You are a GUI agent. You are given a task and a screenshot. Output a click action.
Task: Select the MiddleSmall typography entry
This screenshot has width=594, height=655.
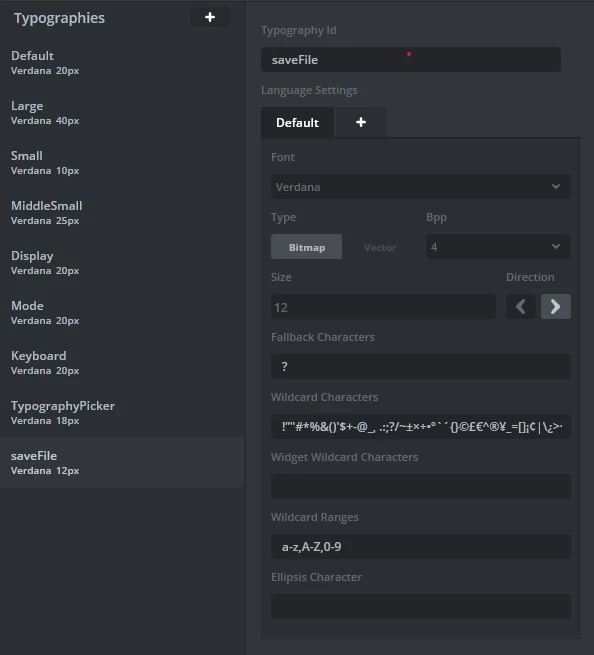pyautogui.click(x=122, y=213)
